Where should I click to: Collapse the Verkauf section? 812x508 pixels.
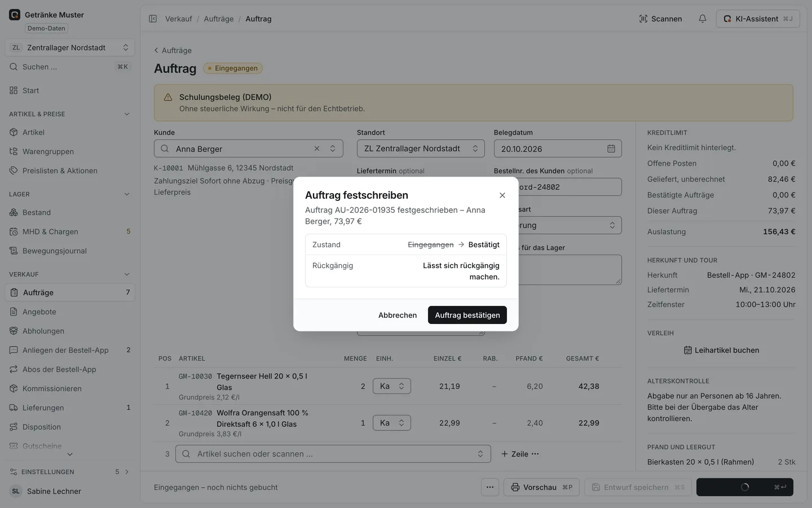(126, 274)
